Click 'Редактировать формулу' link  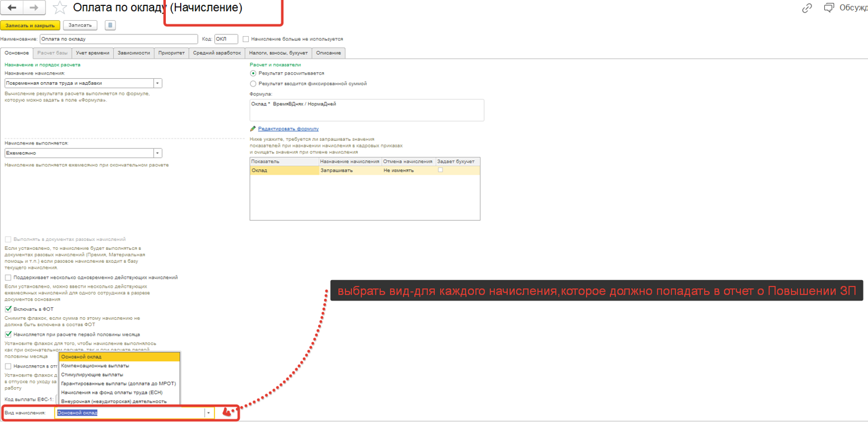289,128
